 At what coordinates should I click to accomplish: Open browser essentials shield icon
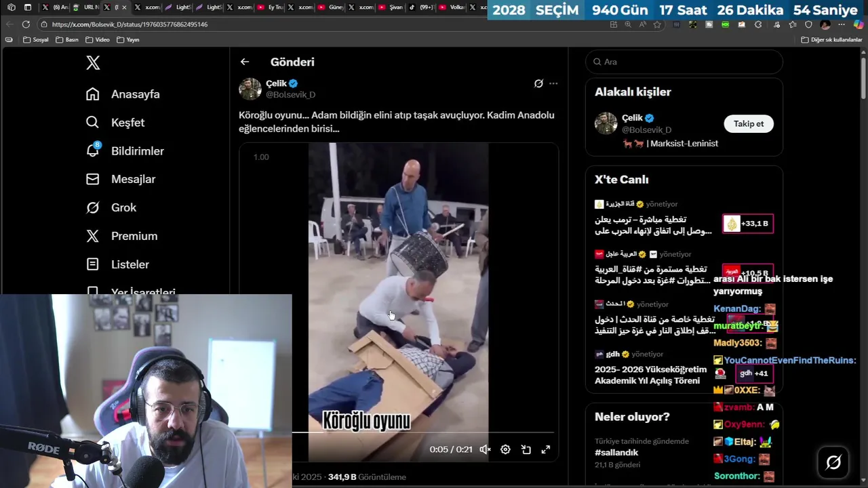pos(808,24)
